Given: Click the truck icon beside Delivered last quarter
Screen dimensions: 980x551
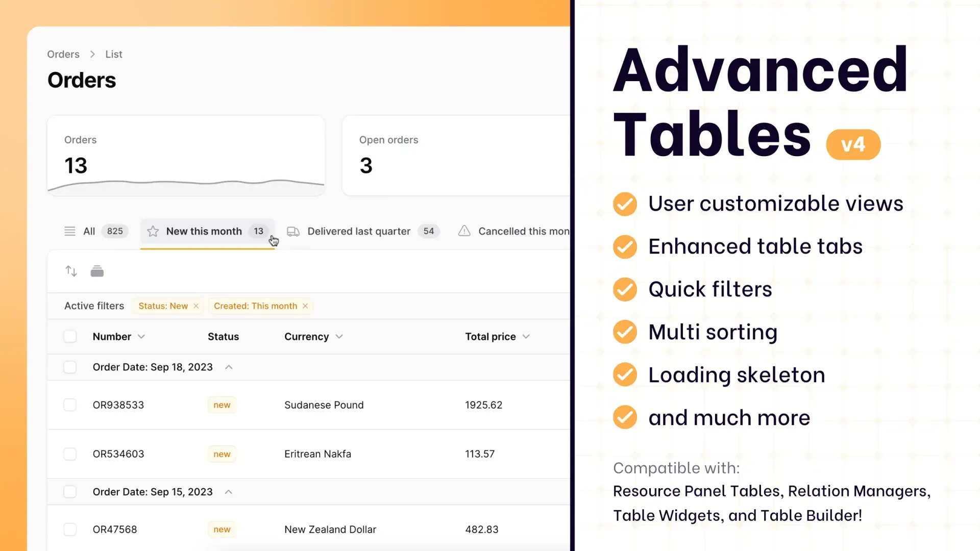Looking at the screenshot, I should [293, 232].
